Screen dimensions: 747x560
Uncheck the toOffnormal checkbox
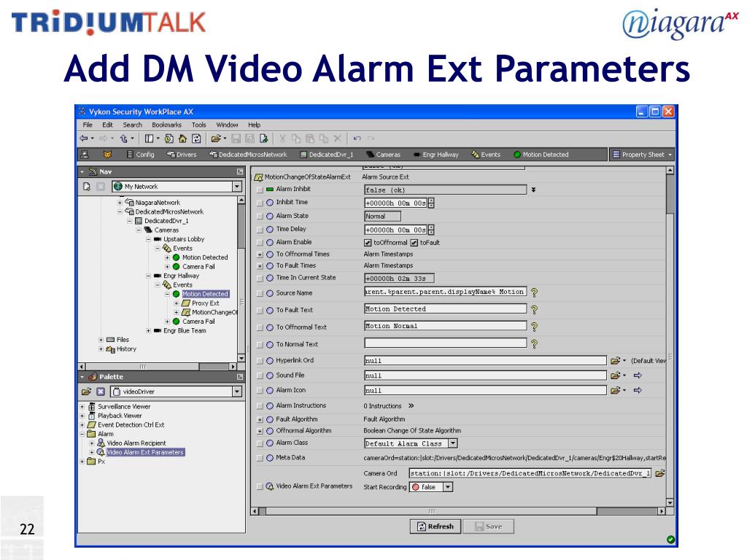pos(368,243)
